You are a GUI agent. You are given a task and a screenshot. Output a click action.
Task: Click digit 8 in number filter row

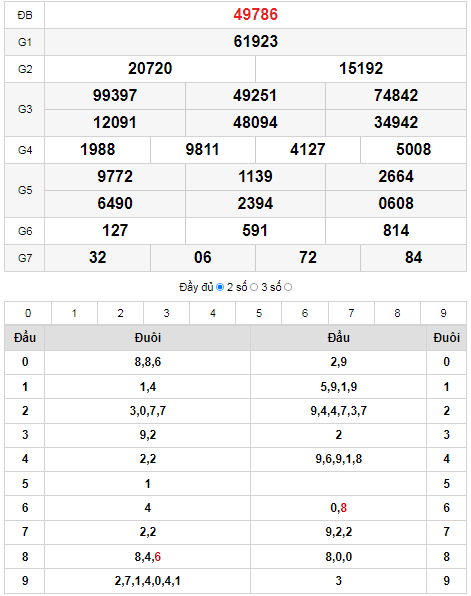(x=397, y=313)
